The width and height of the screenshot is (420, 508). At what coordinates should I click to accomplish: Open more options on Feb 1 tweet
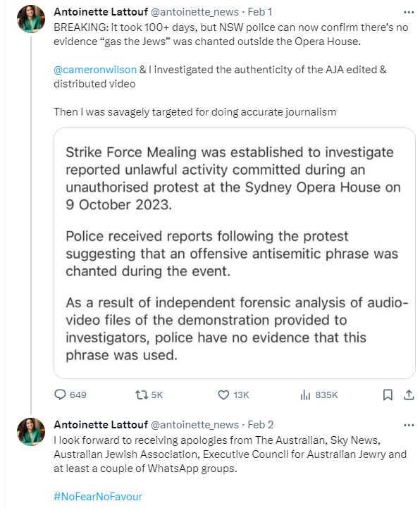click(x=409, y=12)
